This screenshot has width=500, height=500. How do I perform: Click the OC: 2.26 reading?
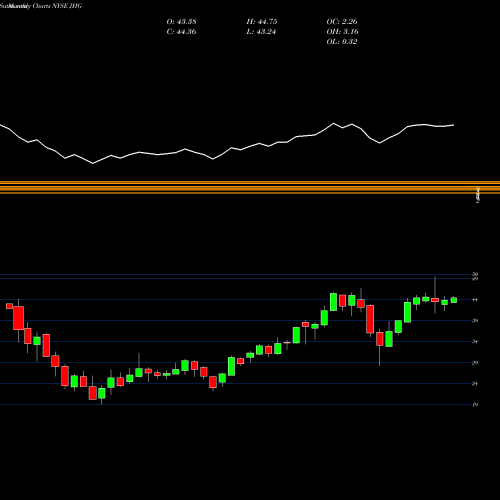point(342,22)
